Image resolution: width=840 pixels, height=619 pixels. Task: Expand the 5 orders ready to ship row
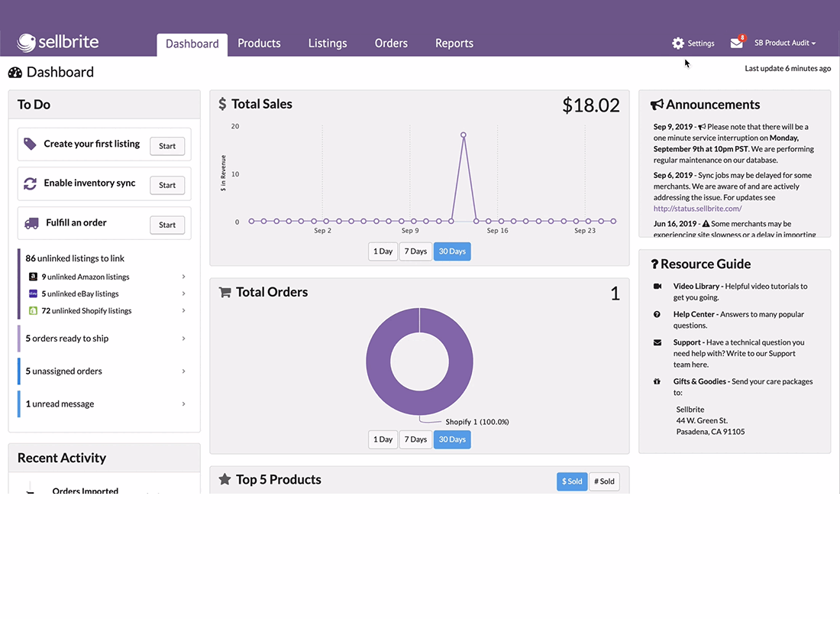105,339
